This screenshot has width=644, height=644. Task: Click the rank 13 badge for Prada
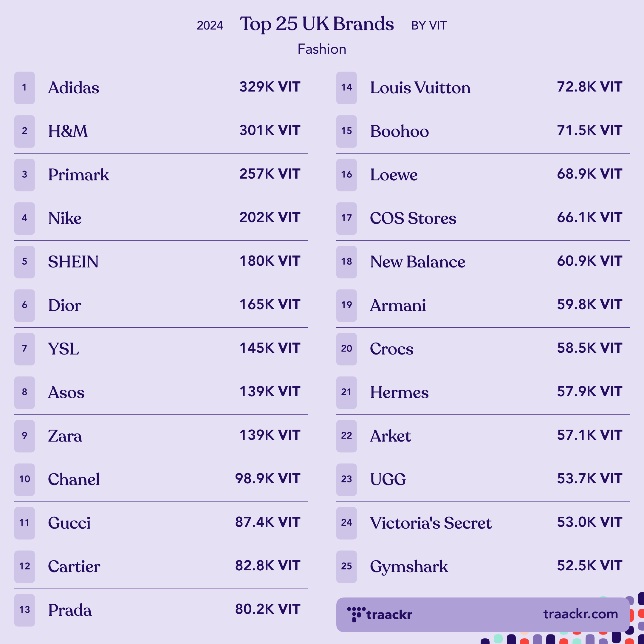click(25, 610)
